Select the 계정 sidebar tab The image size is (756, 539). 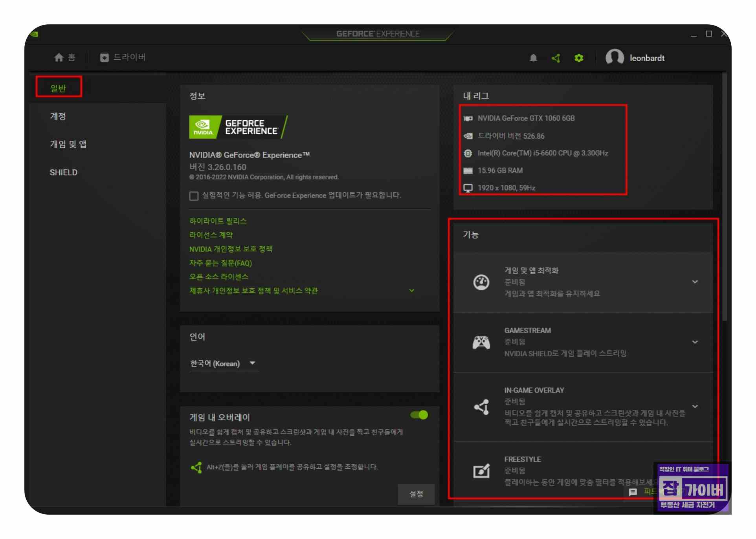pyautogui.click(x=58, y=116)
